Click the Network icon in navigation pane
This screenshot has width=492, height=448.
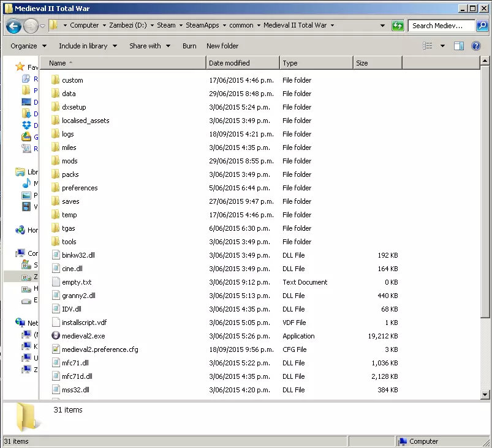click(x=20, y=323)
